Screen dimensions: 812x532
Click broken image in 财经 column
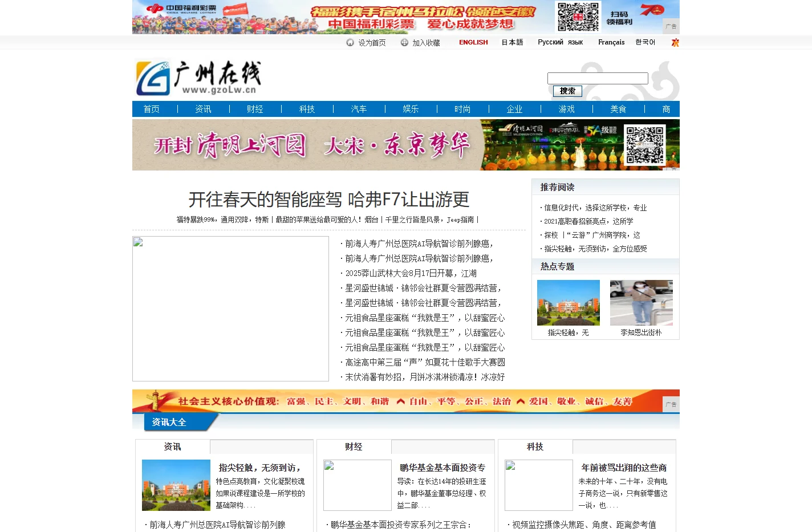[x=358, y=485]
